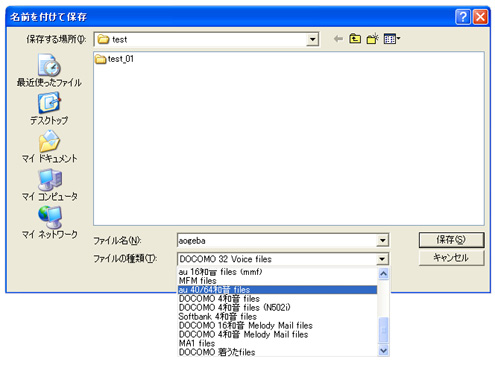Click the Cancel (キャンセル) button
This screenshot has width=495, height=365.
click(x=451, y=258)
